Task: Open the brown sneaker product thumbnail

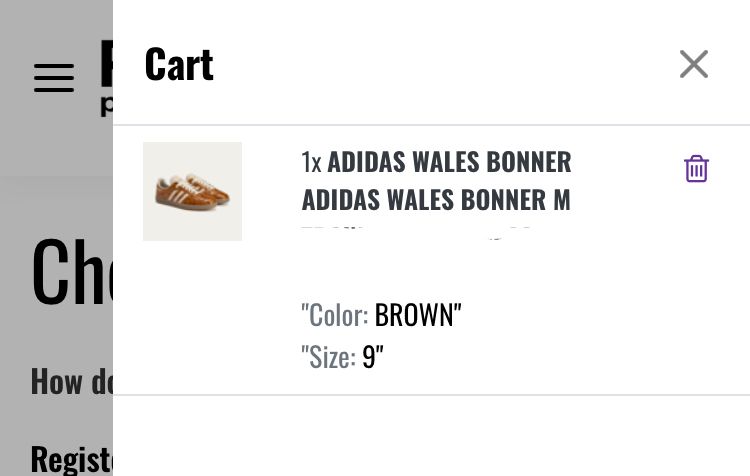Action: 192,191
